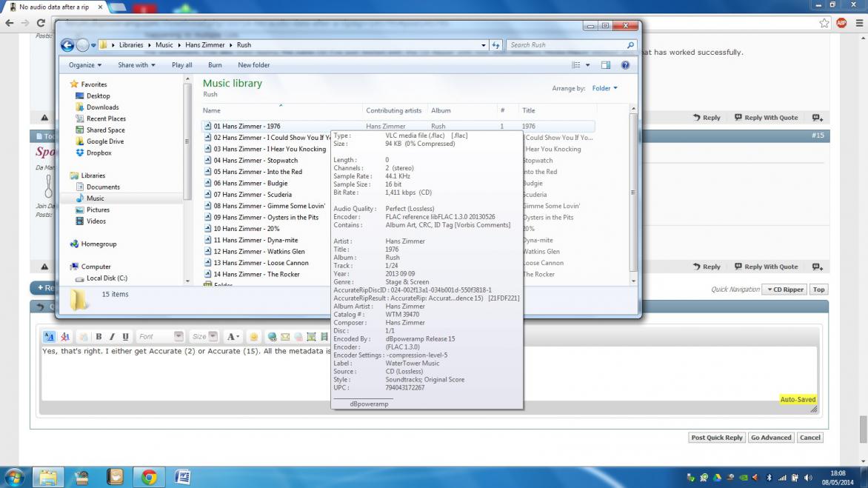This screenshot has width=868, height=488.
Task: Open Google Drive in navigation pane
Action: tap(104, 141)
